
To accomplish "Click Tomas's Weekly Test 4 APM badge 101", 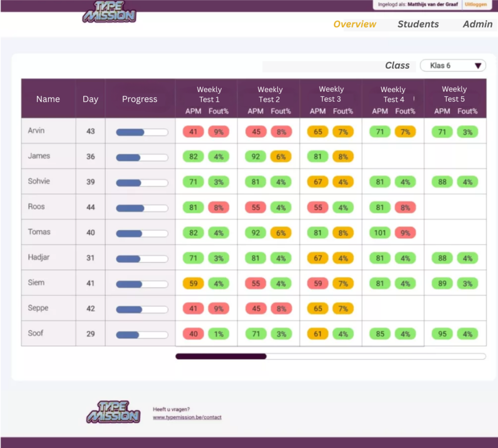I will click(x=380, y=233).
